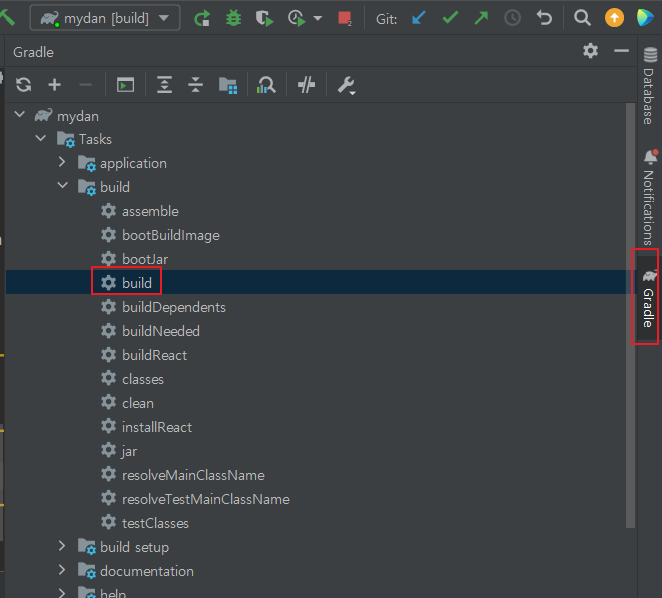Screen dimensions: 662x598
Task: Click the build setup folder label
Action: click(x=134, y=547)
